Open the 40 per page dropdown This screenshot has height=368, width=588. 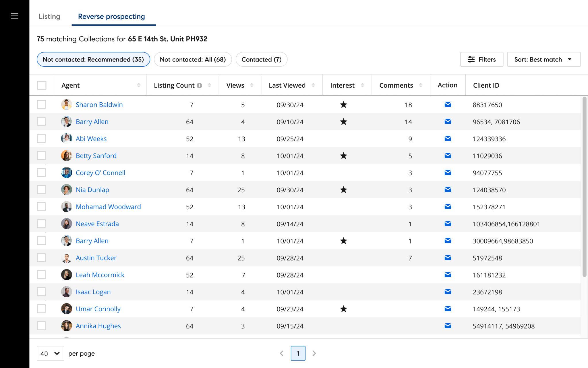[x=50, y=353]
